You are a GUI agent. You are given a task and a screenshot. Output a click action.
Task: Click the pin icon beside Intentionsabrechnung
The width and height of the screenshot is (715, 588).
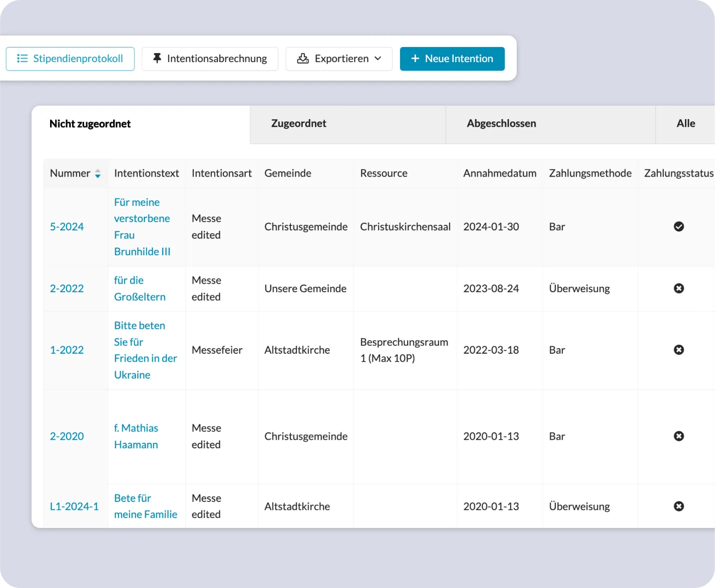point(157,59)
